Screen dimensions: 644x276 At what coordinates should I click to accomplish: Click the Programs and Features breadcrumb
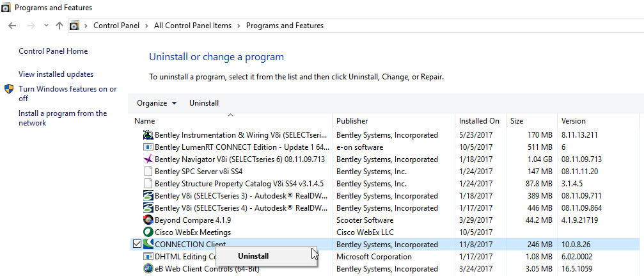click(x=285, y=26)
